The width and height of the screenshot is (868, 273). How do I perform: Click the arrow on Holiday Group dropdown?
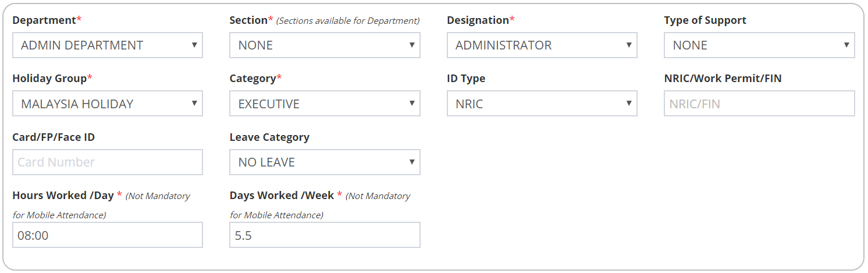(x=194, y=104)
